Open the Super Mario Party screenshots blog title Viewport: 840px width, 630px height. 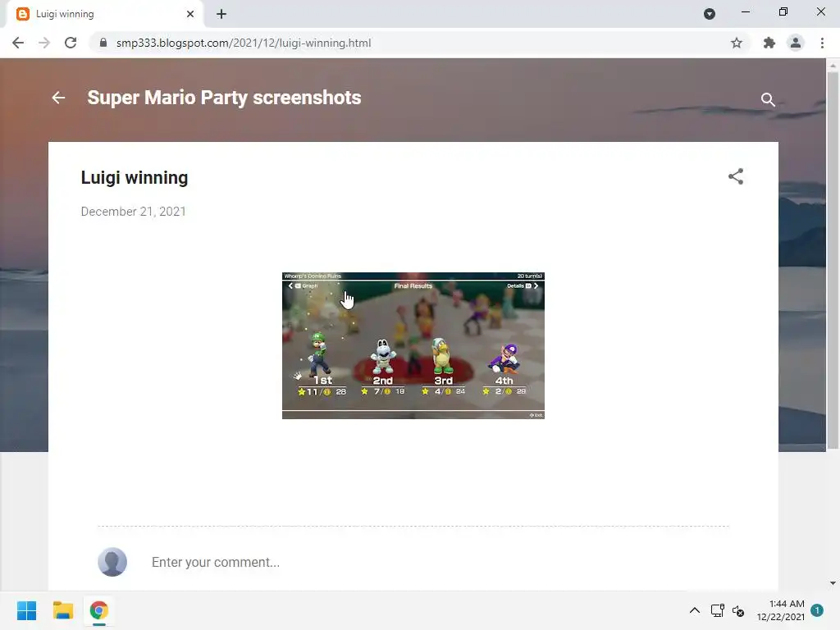(x=224, y=98)
